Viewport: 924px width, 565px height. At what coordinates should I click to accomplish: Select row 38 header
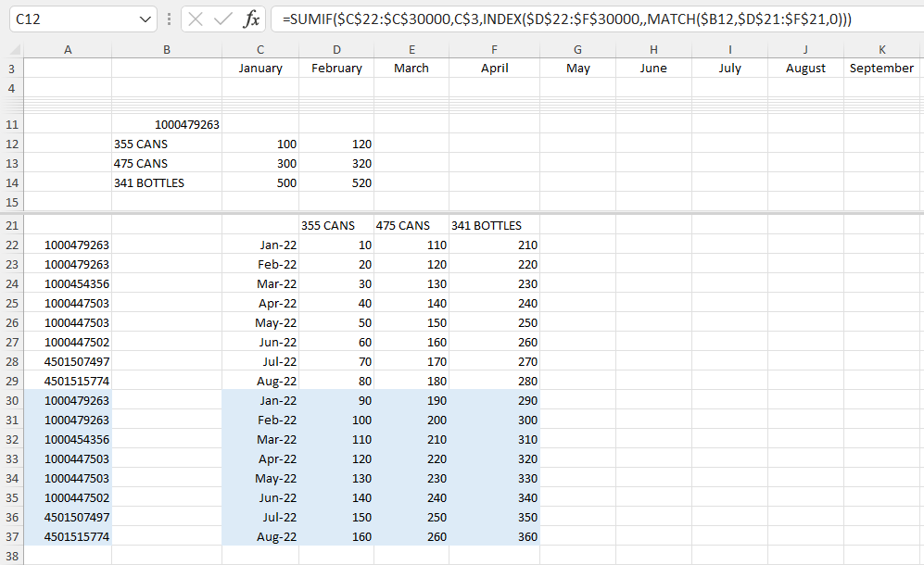pos(12,556)
